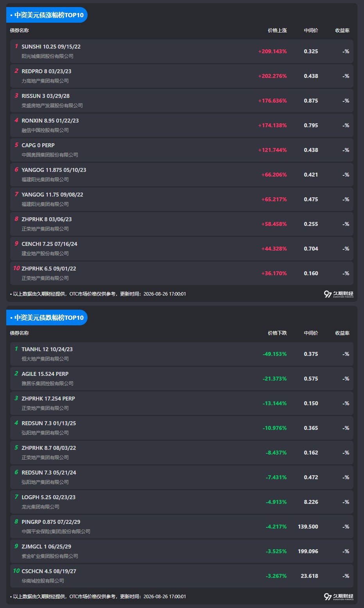Click mid price 199.096 of ZJMGCL
364x608 pixels.
(308, 551)
